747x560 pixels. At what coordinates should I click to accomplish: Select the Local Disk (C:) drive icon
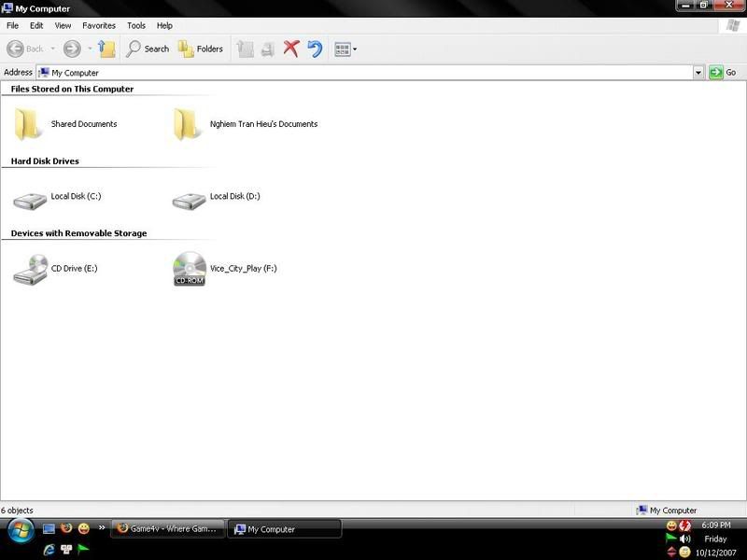click(30, 201)
